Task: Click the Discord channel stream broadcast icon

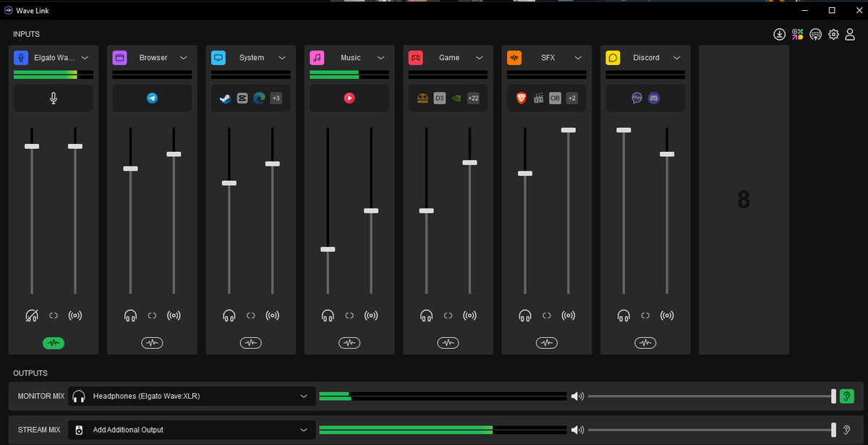Action: point(667,315)
